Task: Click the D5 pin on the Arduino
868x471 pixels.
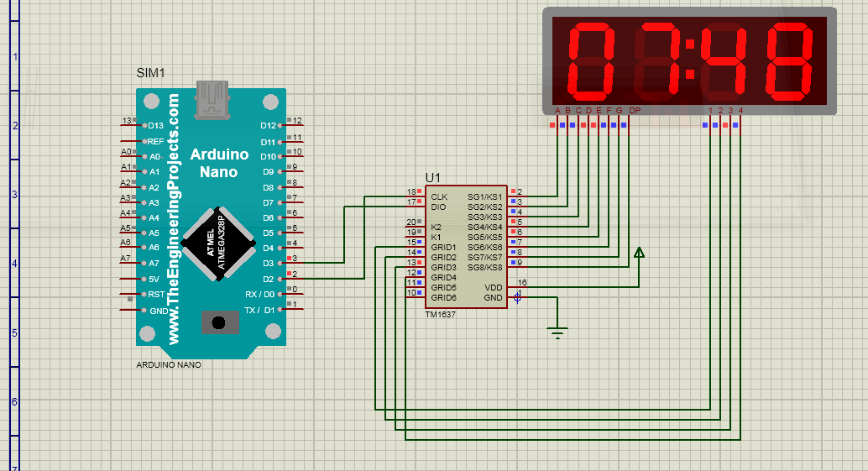Action: pyautogui.click(x=269, y=233)
